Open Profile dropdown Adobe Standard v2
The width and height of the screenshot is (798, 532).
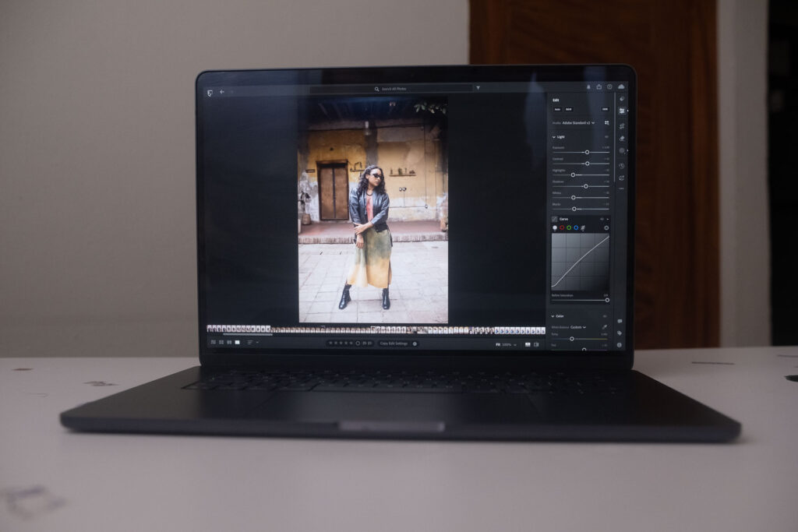click(577, 123)
